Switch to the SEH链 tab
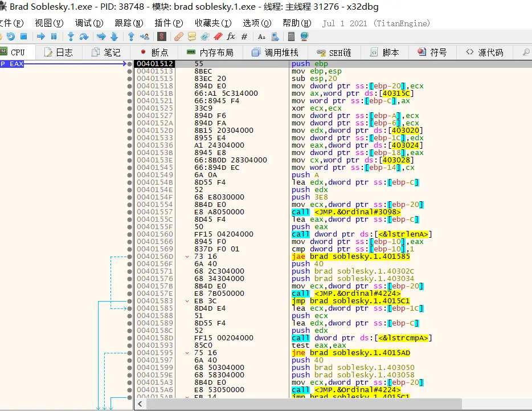 tap(334, 52)
